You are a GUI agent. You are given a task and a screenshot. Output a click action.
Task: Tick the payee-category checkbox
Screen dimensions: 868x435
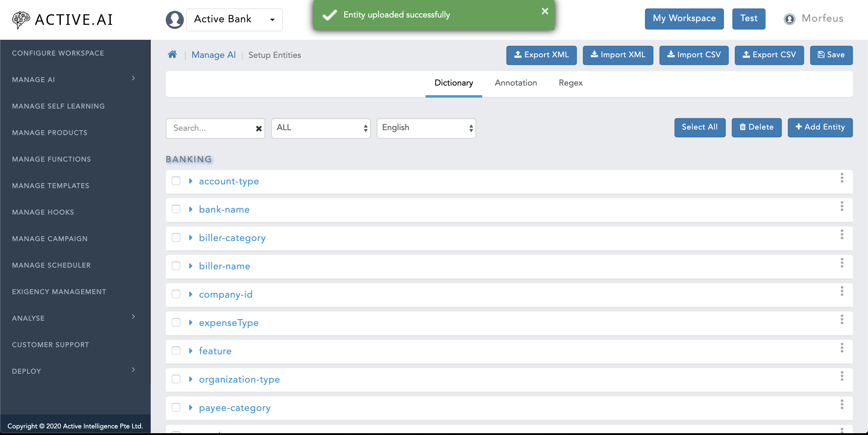(x=176, y=407)
